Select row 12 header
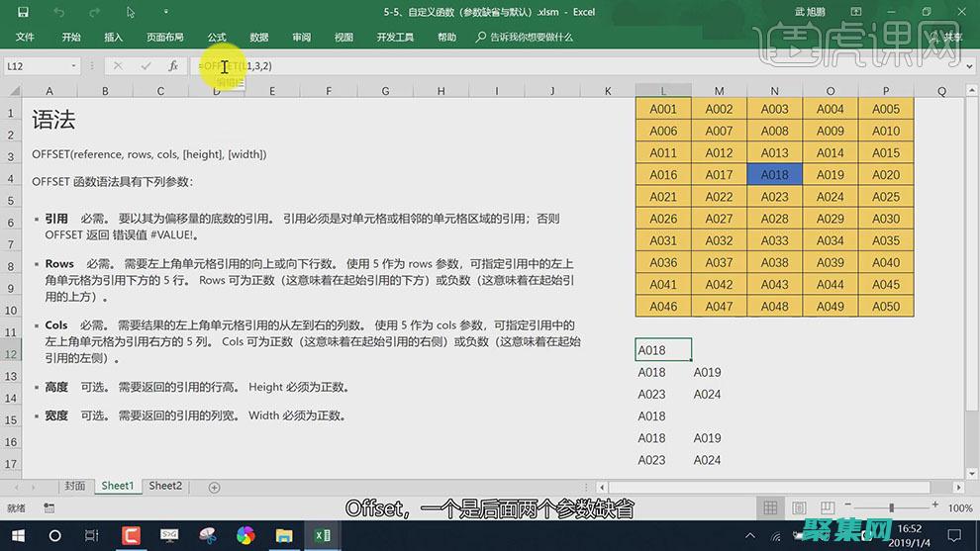The image size is (980, 551). pos(11,354)
